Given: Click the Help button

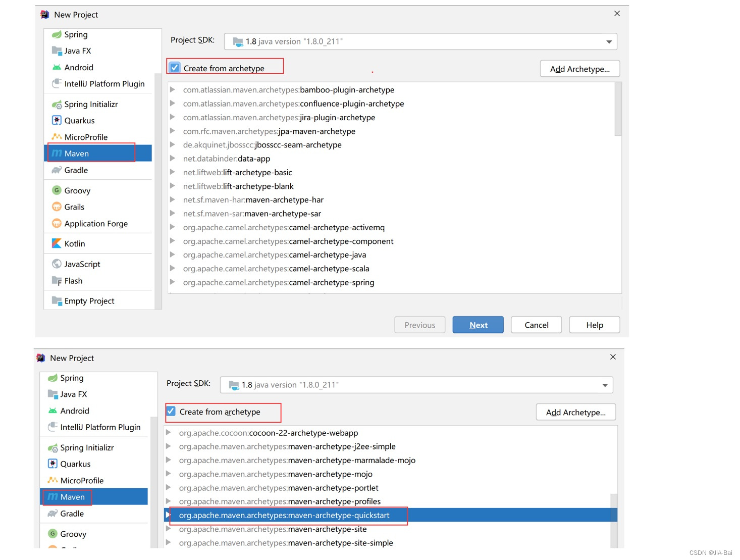Looking at the screenshot, I should coord(594,325).
